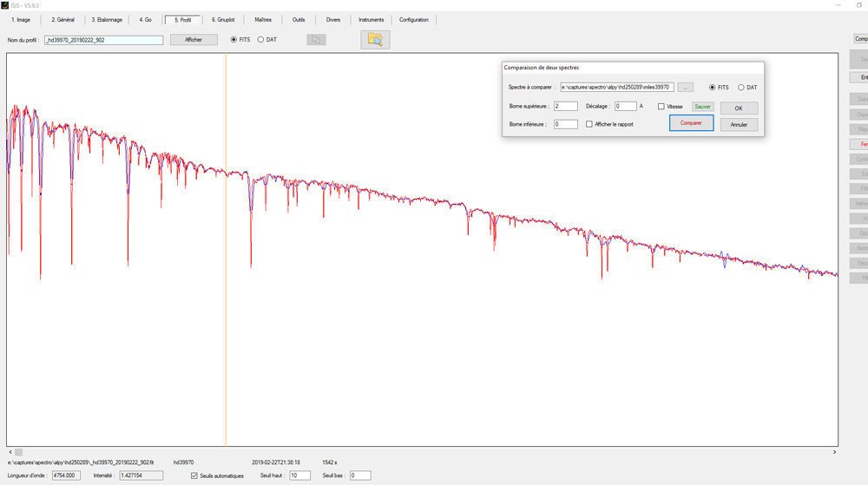Switch to the 4. Go tab
Viewport: 868px width, 485px height.
146,20
